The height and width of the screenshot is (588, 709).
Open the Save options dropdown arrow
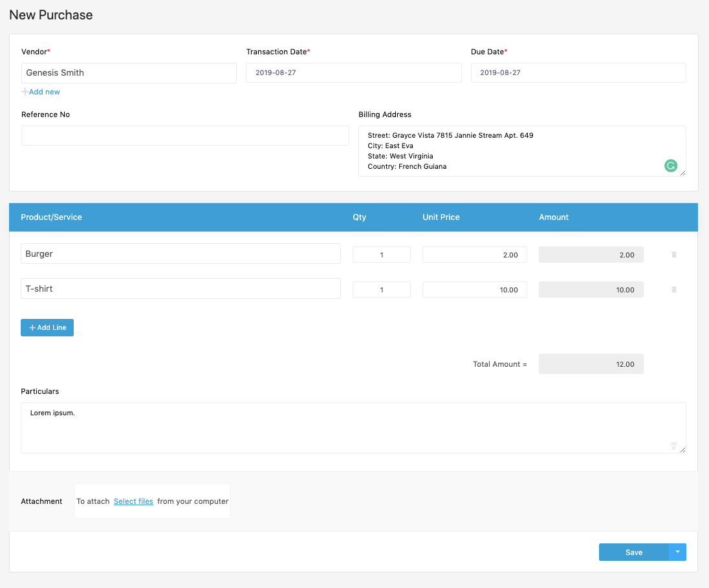(677, 552)
